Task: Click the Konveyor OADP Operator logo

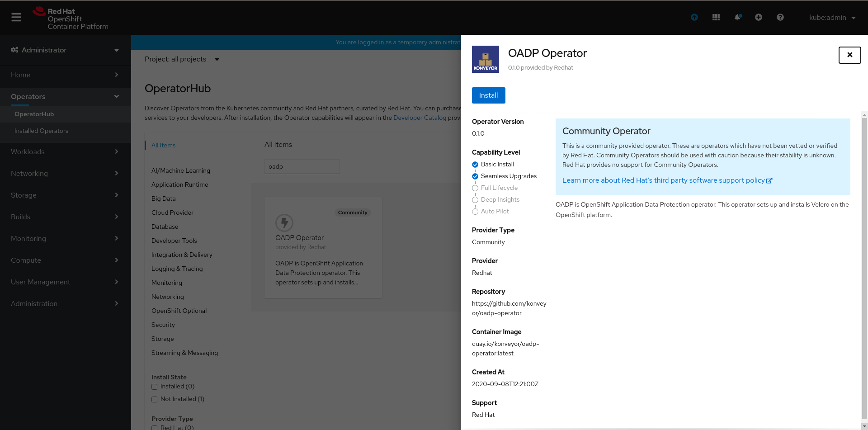Action: tap(486, 59)
